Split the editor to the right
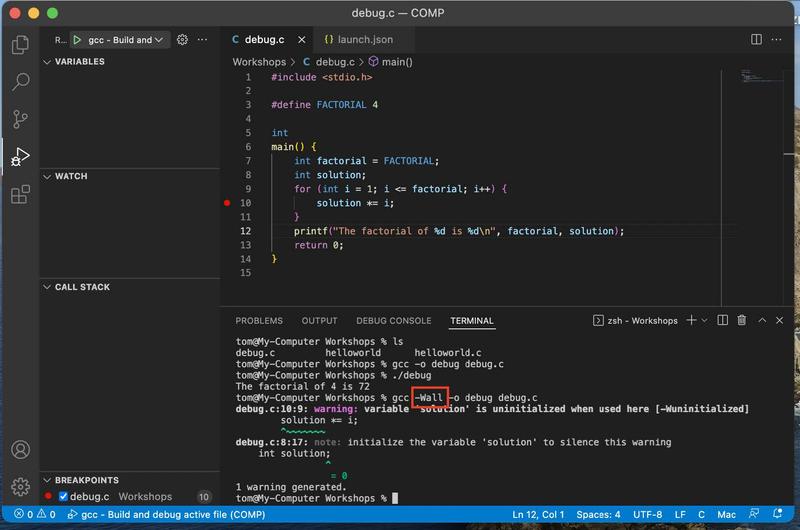This screenshot has width=800, height=530. click(757, 40)
